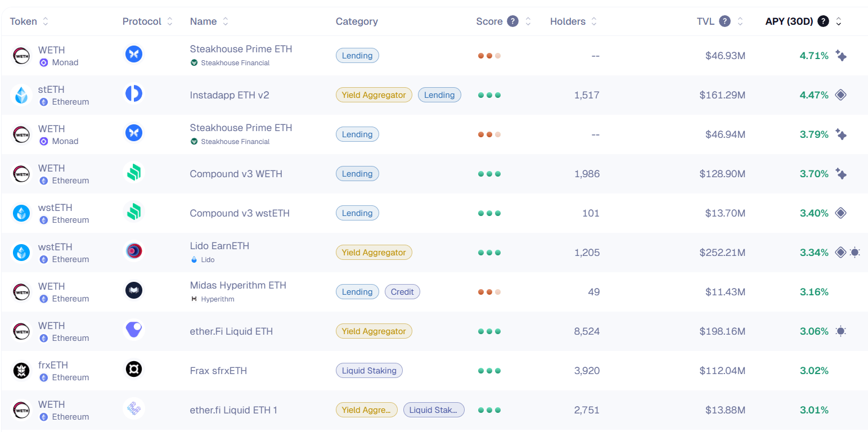The image size is (868, 432).
Task: Open the ether.fi Liquid ETH 1 vault
Action: (233, 410)
